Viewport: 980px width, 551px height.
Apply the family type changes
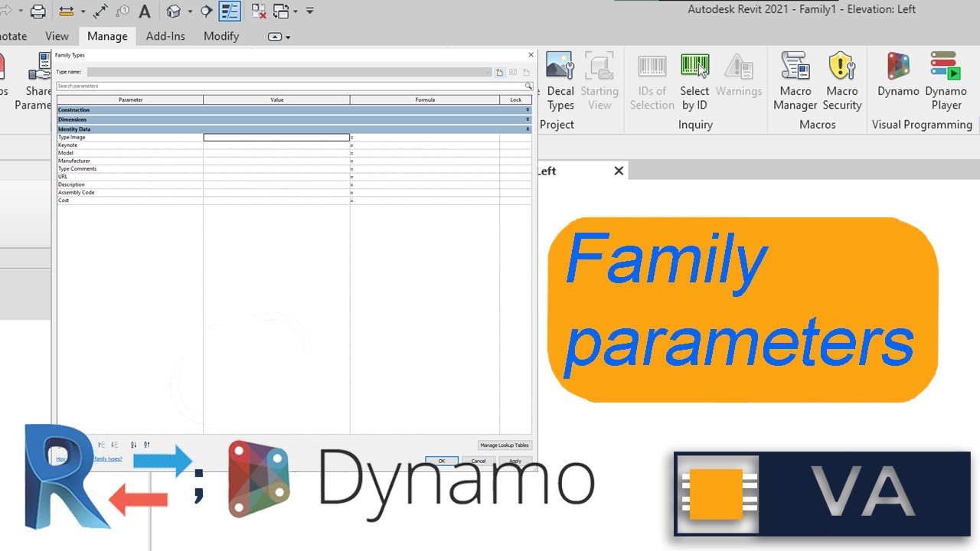click(515, 461)
